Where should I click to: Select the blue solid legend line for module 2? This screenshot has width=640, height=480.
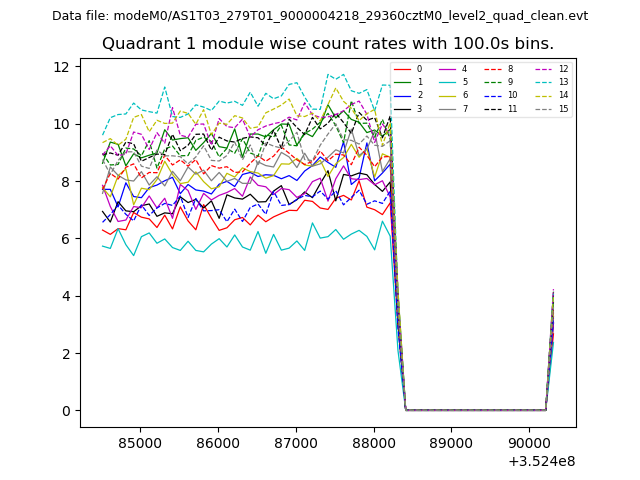[x=403, y=95]
